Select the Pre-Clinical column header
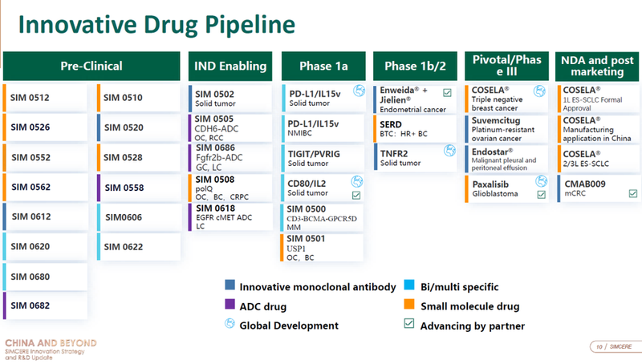Screen dimensions: 642x364 tap(91, 66)
